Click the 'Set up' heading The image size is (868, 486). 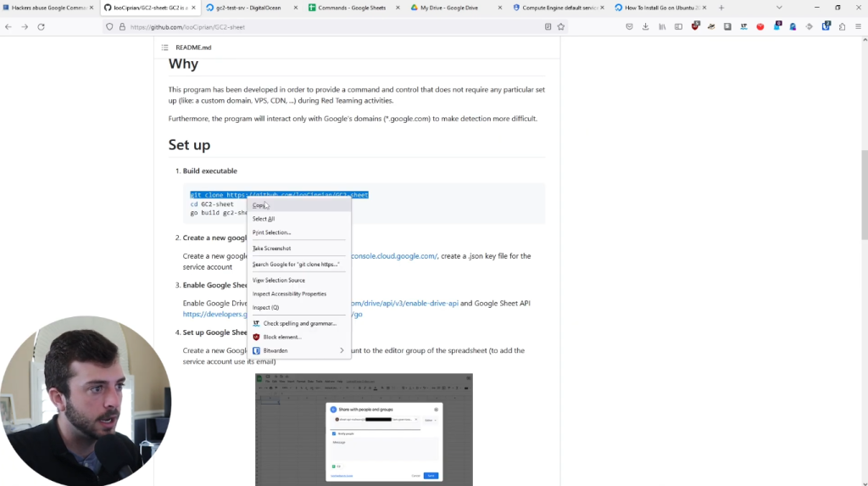tap(189, 145)
